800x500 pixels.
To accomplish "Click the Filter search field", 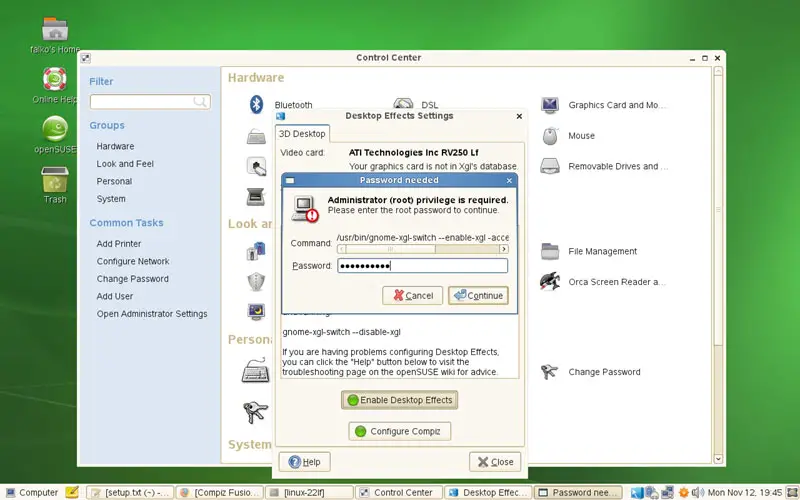I will pos(150,102).
